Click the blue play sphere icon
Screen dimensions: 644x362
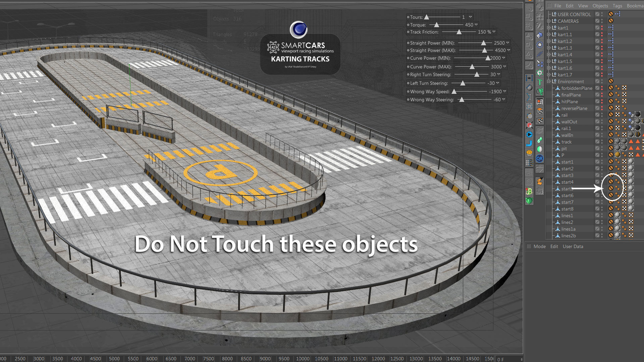click(x=529, y=134)
